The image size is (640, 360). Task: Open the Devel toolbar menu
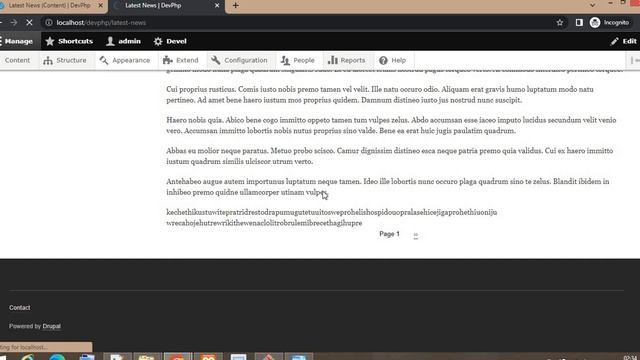[170, 41]
